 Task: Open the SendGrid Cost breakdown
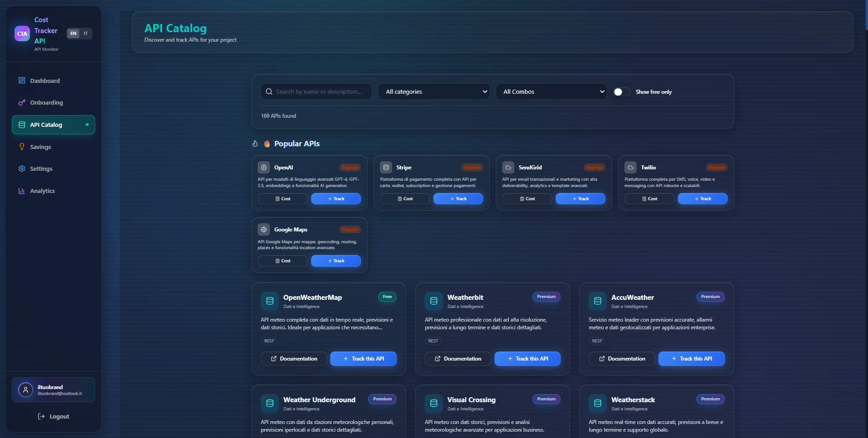pos(527,198)
